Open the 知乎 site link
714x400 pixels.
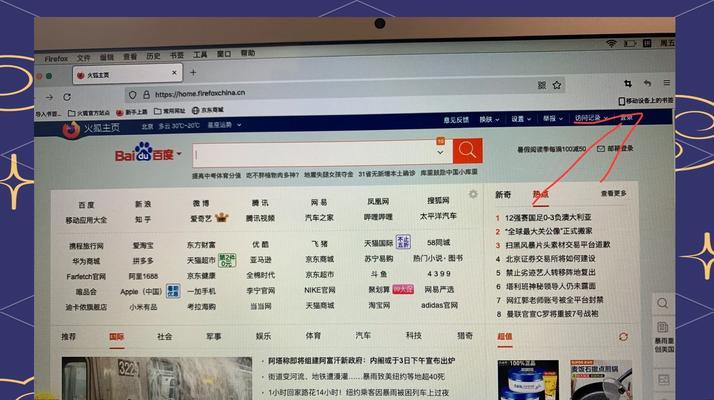coord(143,220)
